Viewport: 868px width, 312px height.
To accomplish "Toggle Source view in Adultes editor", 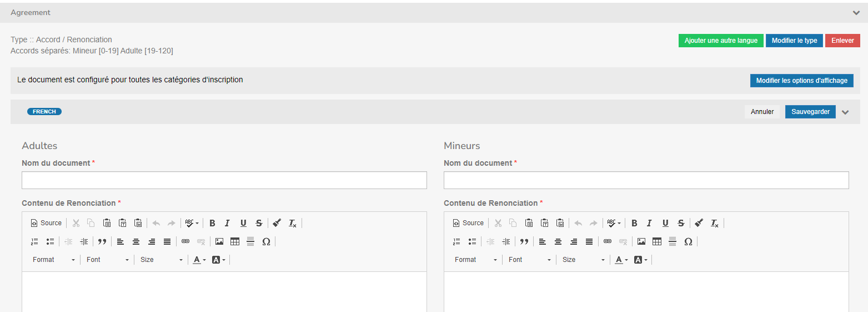I will tap(47, 223).
